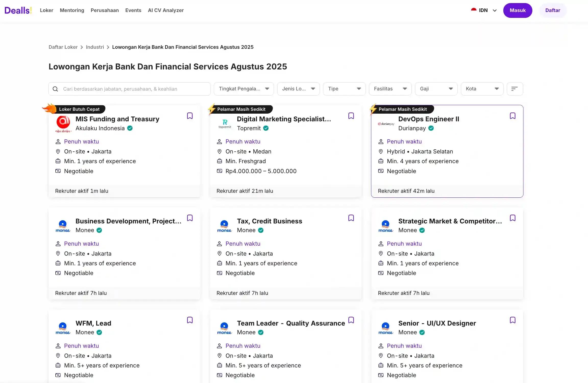Click Pelamar Masih Sedikit badge on Durianpay card
Viewport: 588px width, 383px height.
point(403,109)
